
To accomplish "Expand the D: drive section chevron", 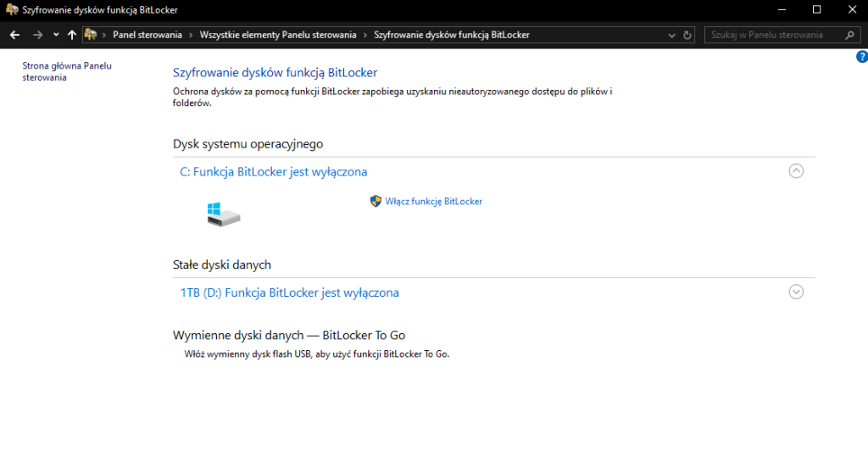I will click(796, 292).
